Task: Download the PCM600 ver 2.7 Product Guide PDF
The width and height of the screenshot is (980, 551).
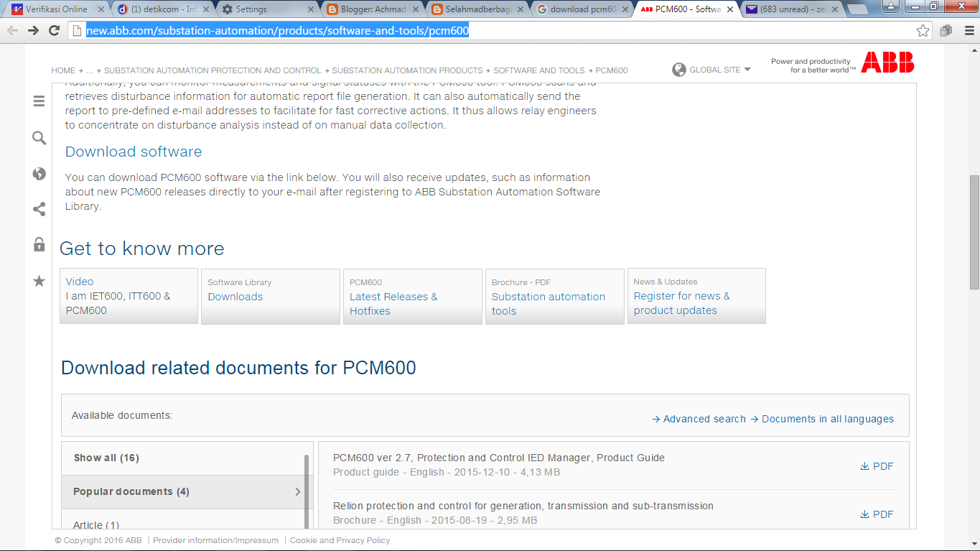Action: (x=877, y=466)
